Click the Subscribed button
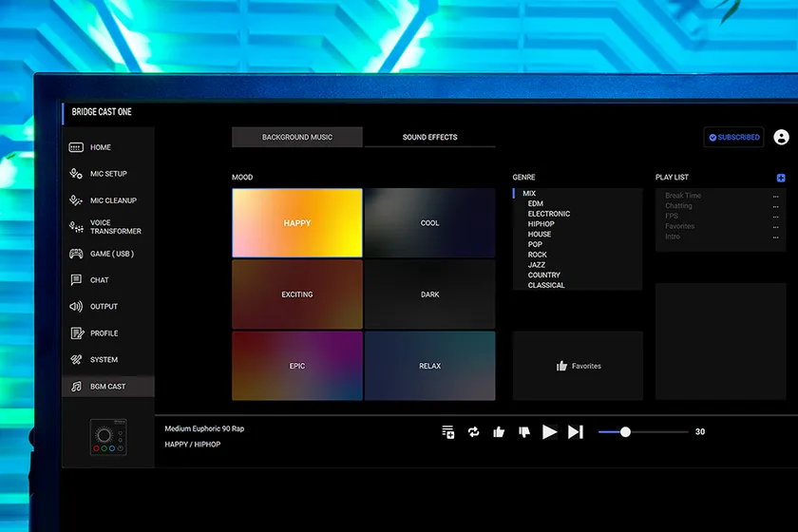The height and width of the screenshot is (532, 798). click(x=733, y=138)
